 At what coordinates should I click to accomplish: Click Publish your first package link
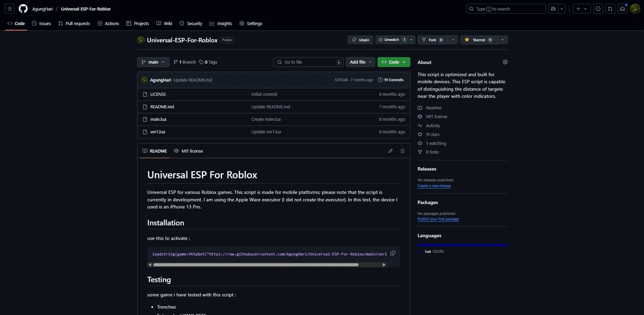click(x=438, y=219)
